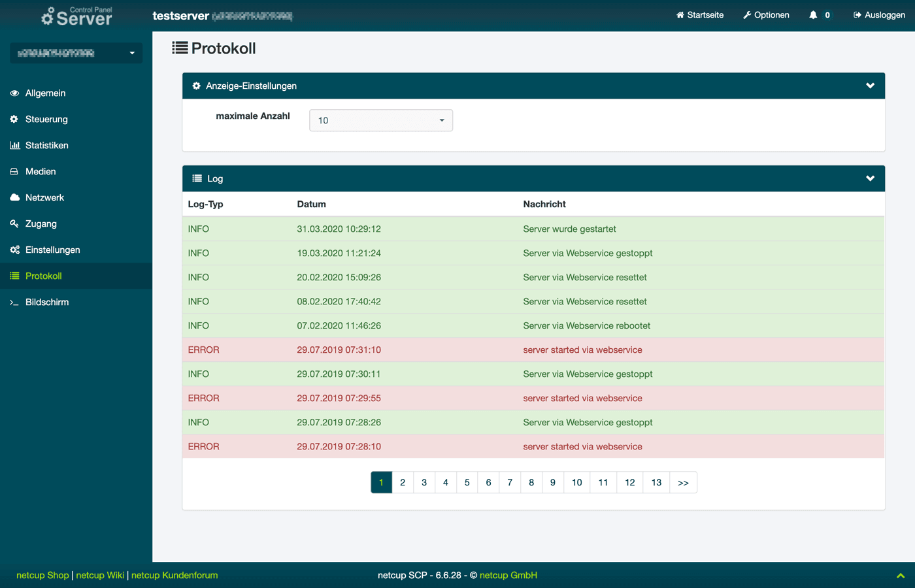Image resolution: width=915 pixels, height=588 pixels.
Task: Click the >> next pages button
Action: (683, 483)
